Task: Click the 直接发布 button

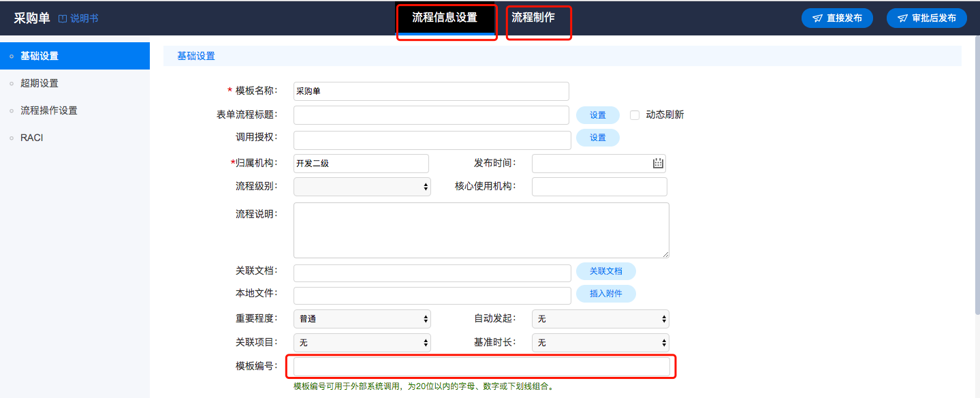Action: [837, 18]
